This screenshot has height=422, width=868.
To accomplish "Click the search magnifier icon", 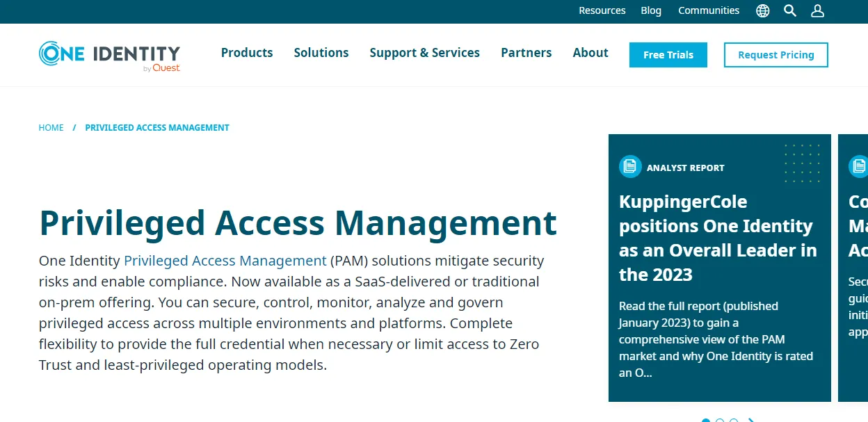I will point(790,10).
